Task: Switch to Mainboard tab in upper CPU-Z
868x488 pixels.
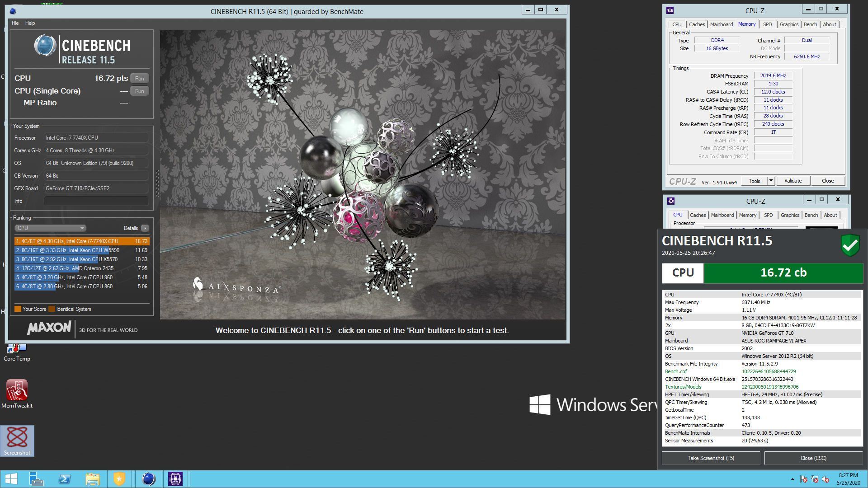Action: tap(722, 24)
